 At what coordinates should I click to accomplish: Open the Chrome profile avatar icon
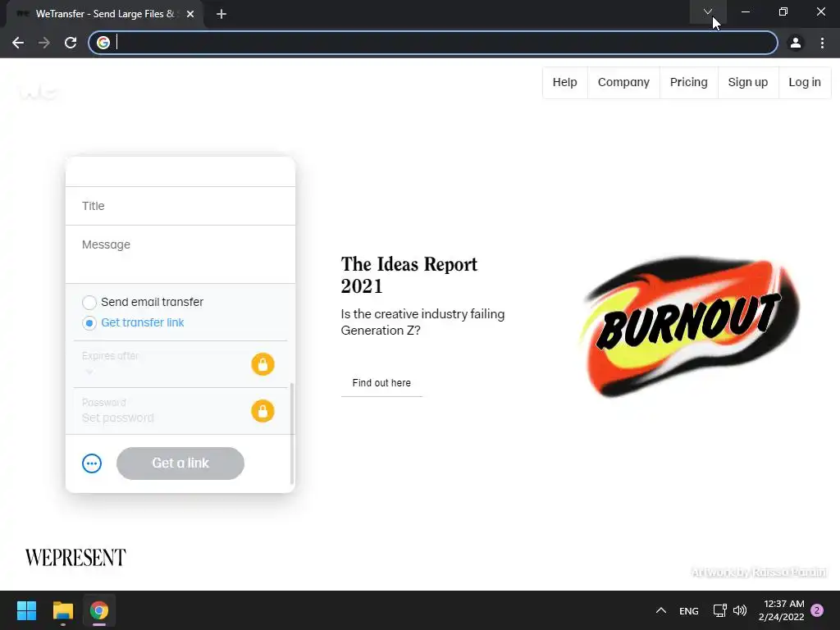pyautogui.click(x=796, y=43)
